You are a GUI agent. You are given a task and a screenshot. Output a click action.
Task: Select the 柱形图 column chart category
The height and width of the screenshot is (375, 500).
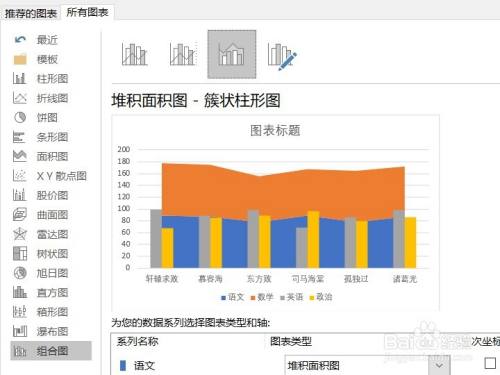pyautogui.click(x=41, y=79)
